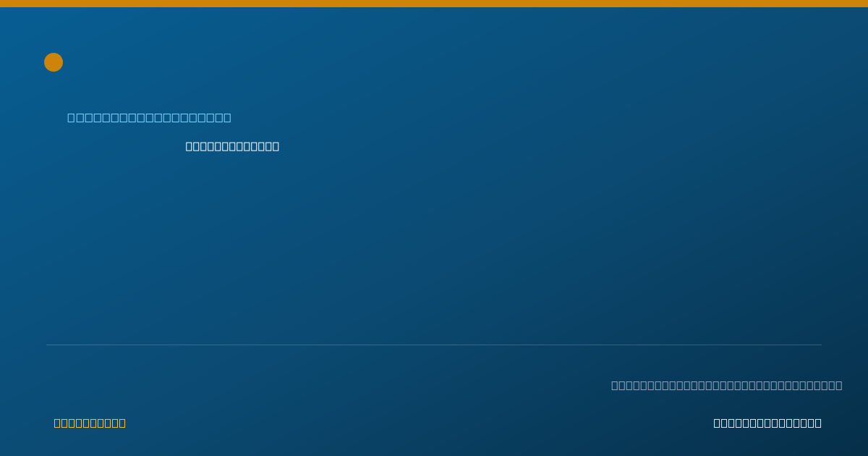Select the light-blue heading text line
This screenshot has height=456, width=868.
pyautogui.click(x=150, y=117)
